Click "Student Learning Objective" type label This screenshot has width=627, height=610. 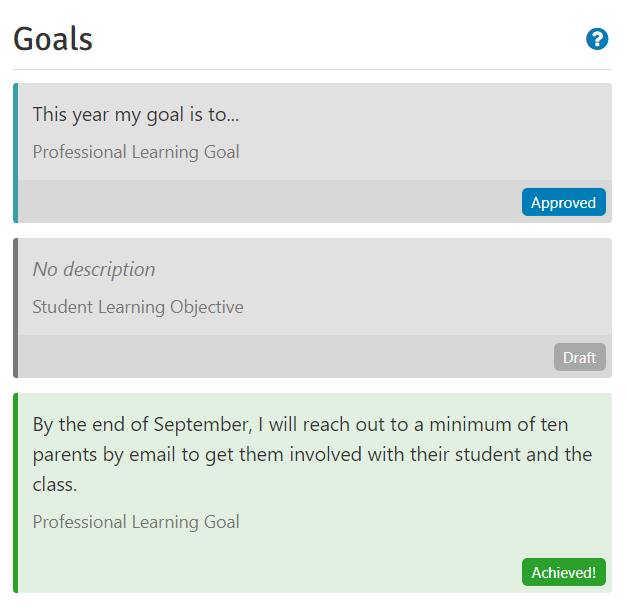tap(138, 307)
